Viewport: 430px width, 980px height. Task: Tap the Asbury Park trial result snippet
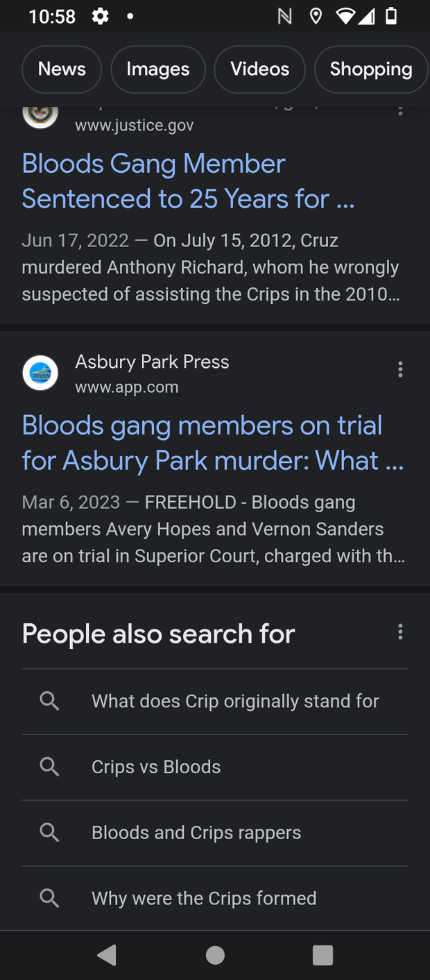click(x=213, y=529)
